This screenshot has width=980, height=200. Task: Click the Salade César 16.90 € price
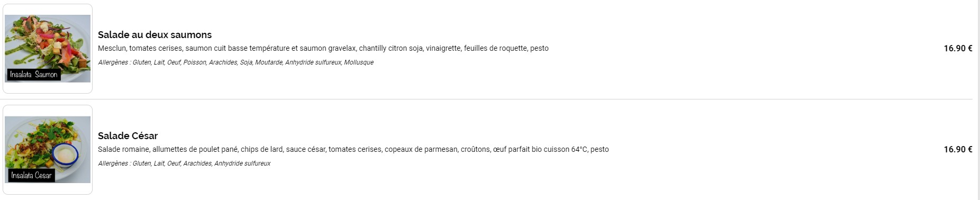coord(958,149)
